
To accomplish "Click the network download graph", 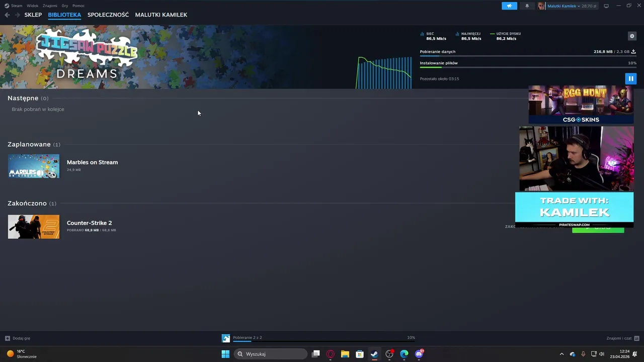I will coord(384,72).
